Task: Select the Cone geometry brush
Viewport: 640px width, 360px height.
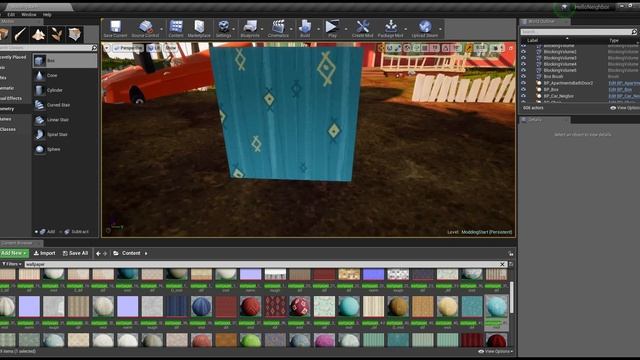Action: point(65,76)
